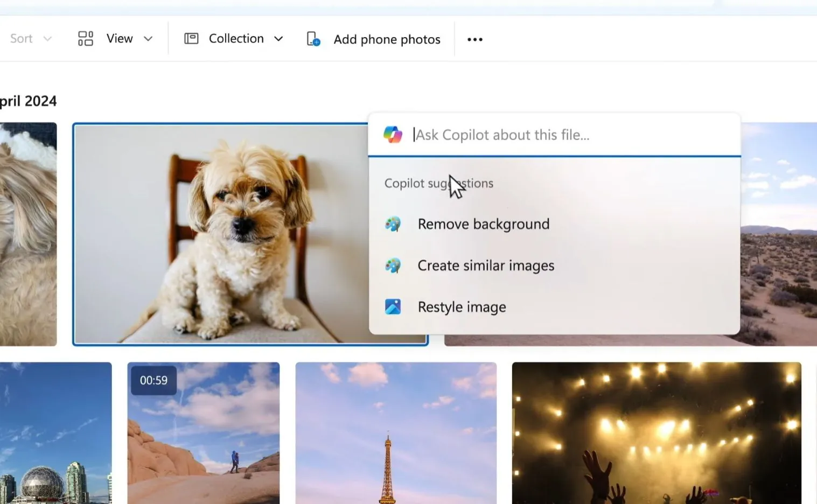Click the Copilot logo icon
The image size is (817, 504).
pyautogui.click(x=392, y=134)
